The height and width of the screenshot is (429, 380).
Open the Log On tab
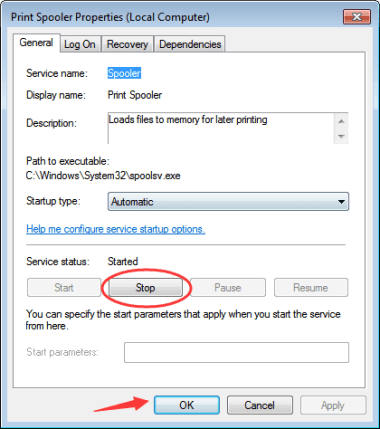[x=80, y=44]
